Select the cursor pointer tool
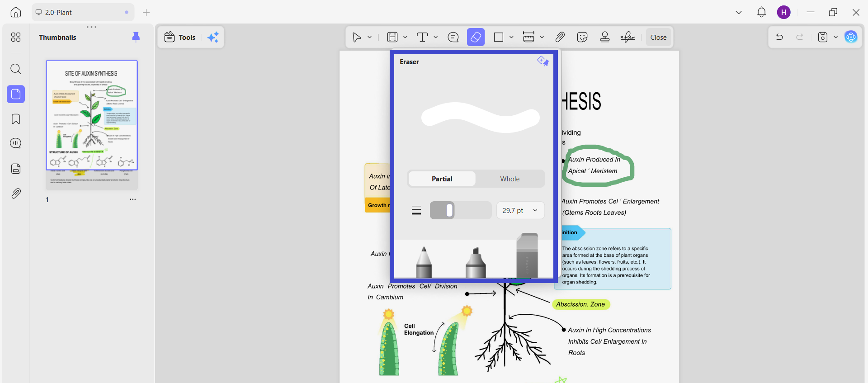 click(357, 37)
